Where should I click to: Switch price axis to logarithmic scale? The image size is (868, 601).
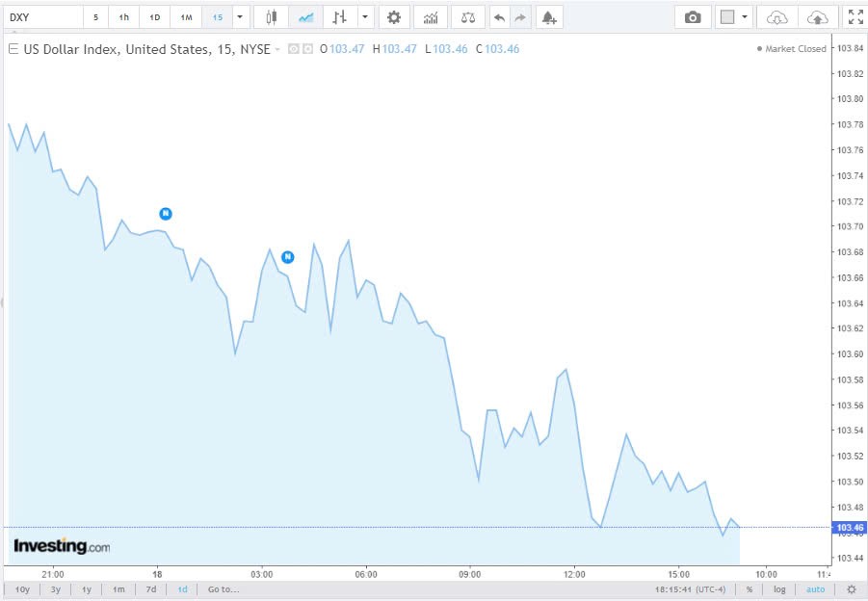click(779, 588)
